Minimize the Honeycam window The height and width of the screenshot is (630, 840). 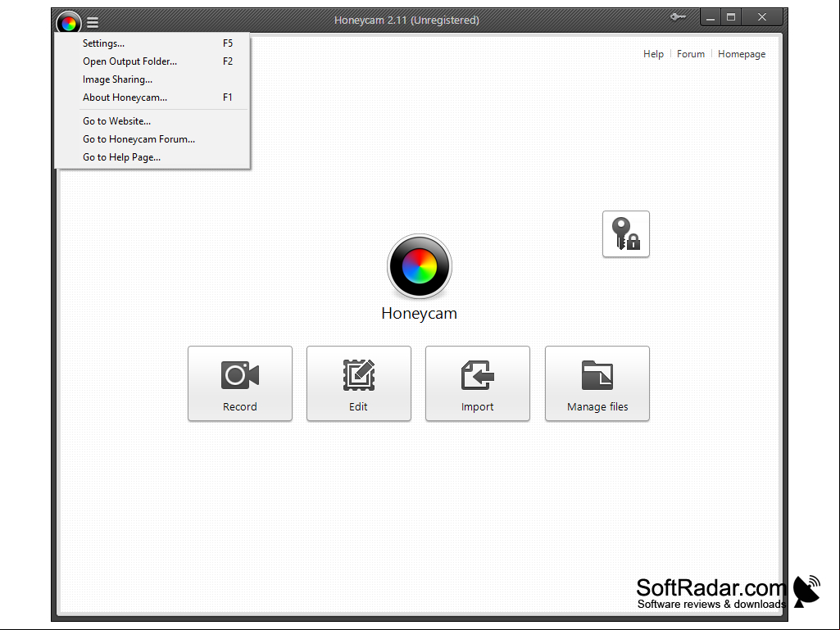pyautogui.click(x=711, y=18)
